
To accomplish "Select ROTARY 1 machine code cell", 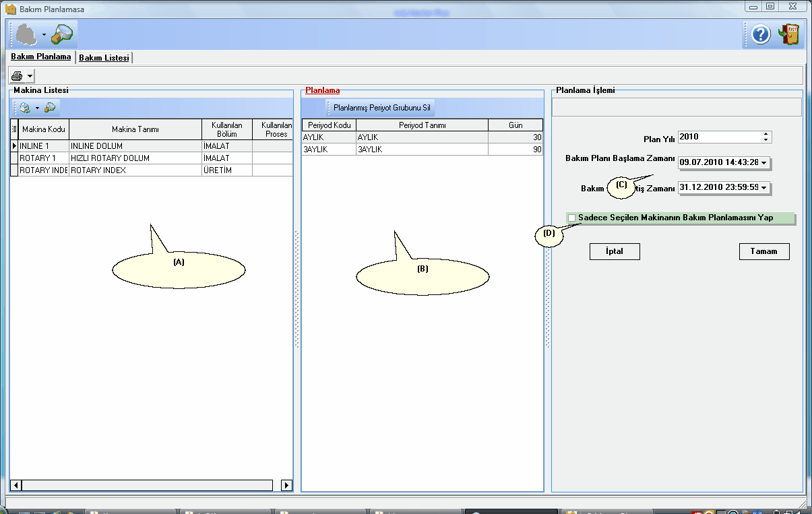I will pyautogui.click(x=43, y=158).
